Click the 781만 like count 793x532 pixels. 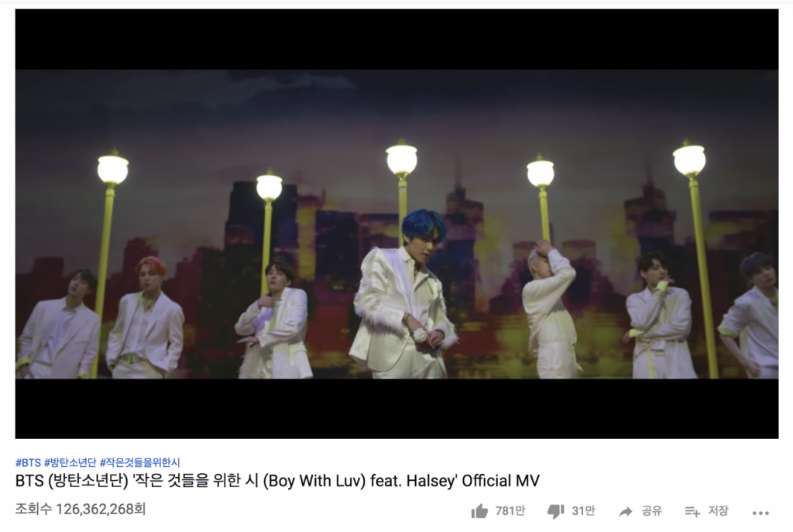click(x=510, y=511)
